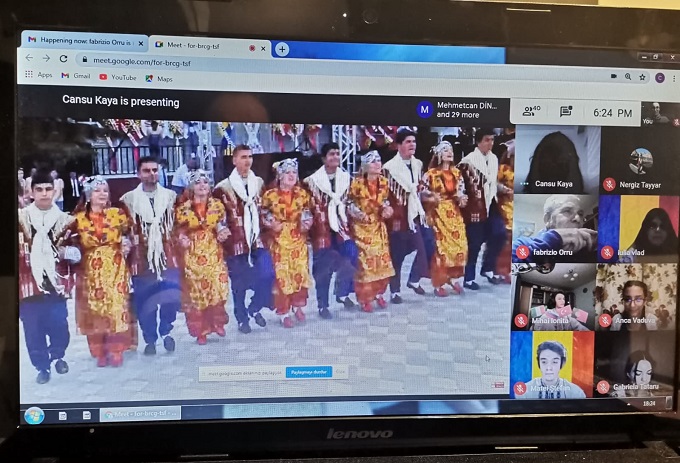Click the Windows Start orb
Image resolution: width=680 pixels, height=463 pixels.
34,414
